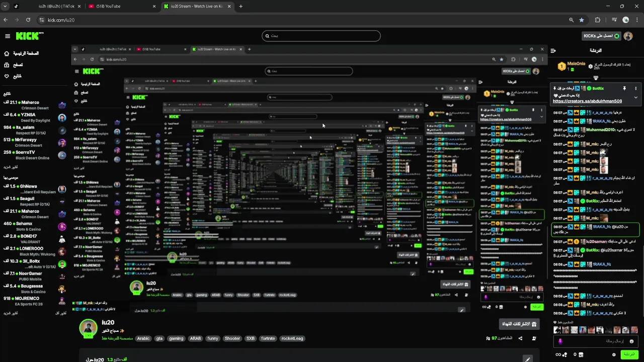Click the Kick search field

(x=321, y=36)
